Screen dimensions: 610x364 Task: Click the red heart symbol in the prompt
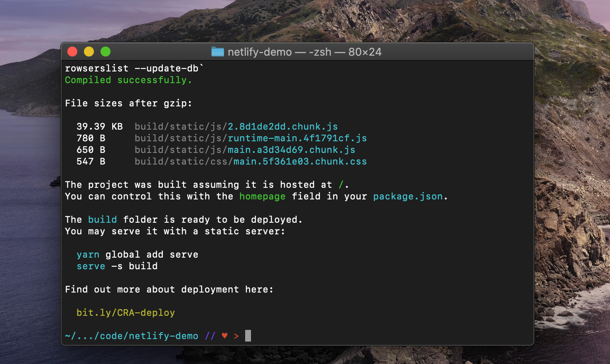pos(224,336)
